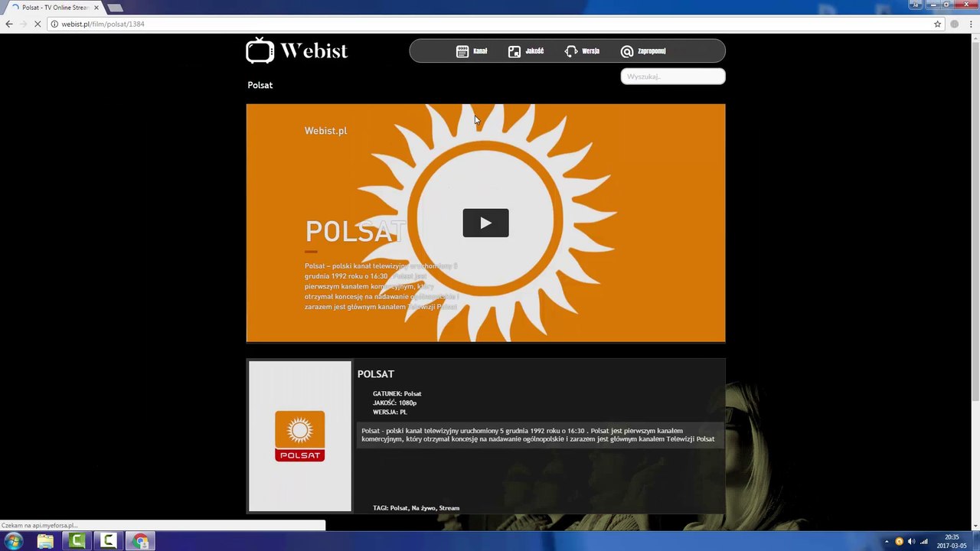Click the Na żywo tag link
Image resolution: width=980 pixels, height=551 pixels.
click(423, 508)
